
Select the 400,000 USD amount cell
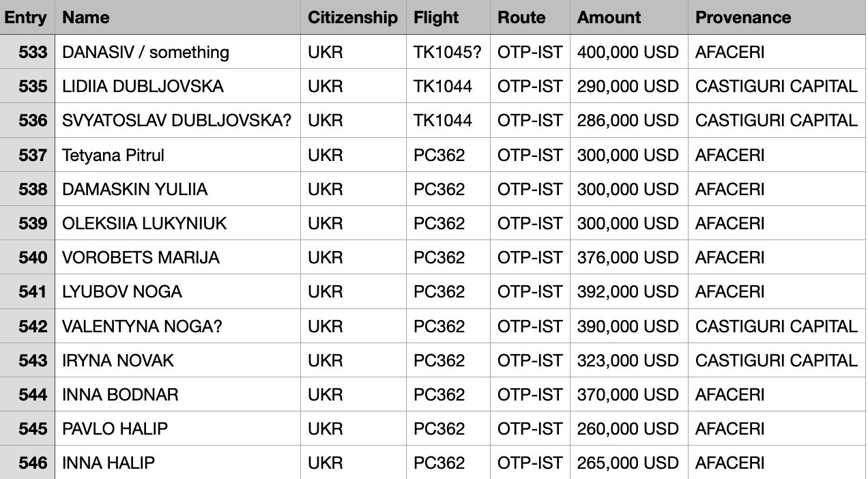pyautogui.click(x=628, y=52)
